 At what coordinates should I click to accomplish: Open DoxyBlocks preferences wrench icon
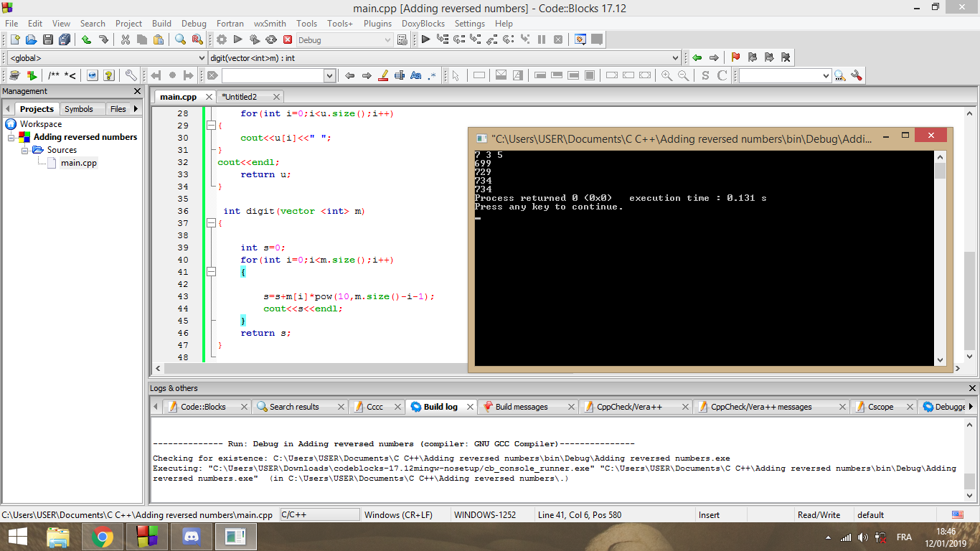tap(131, 75)
